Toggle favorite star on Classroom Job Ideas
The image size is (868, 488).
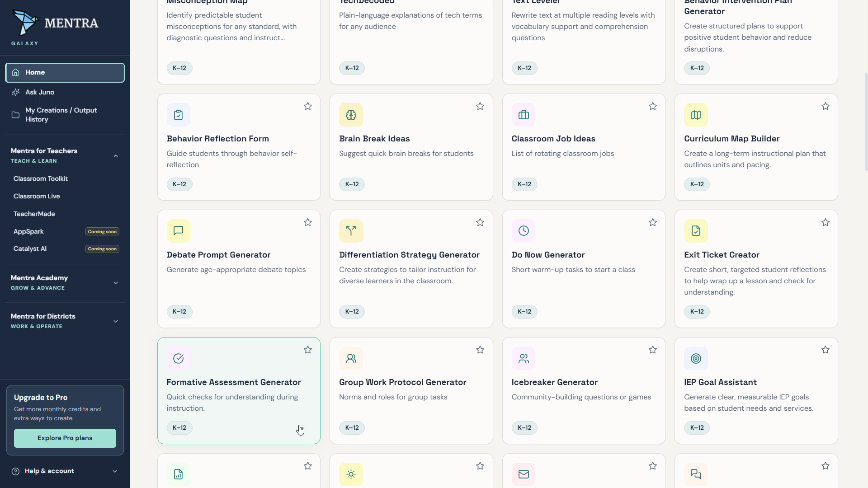(x=653, y=106)
